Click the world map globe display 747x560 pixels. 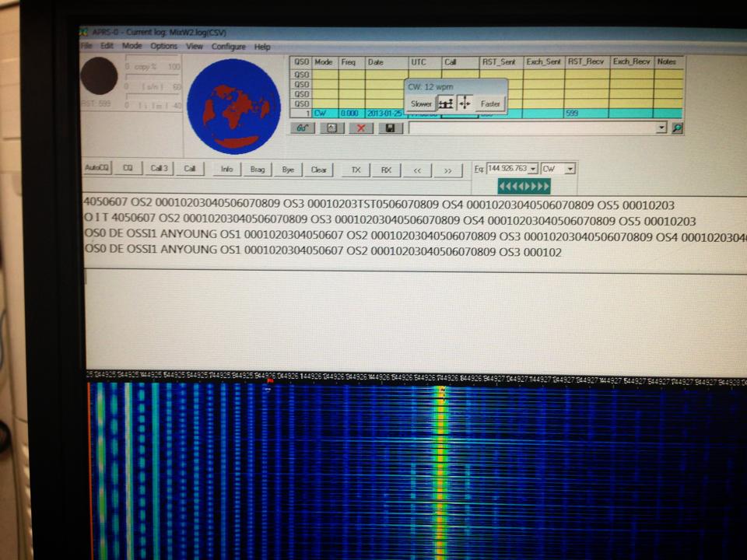(234, 107)
